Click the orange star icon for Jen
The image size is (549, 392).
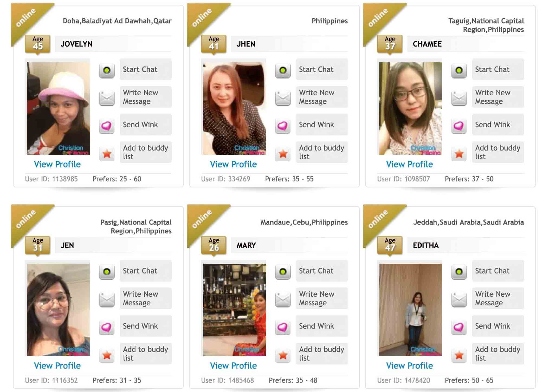pos(107,355)
